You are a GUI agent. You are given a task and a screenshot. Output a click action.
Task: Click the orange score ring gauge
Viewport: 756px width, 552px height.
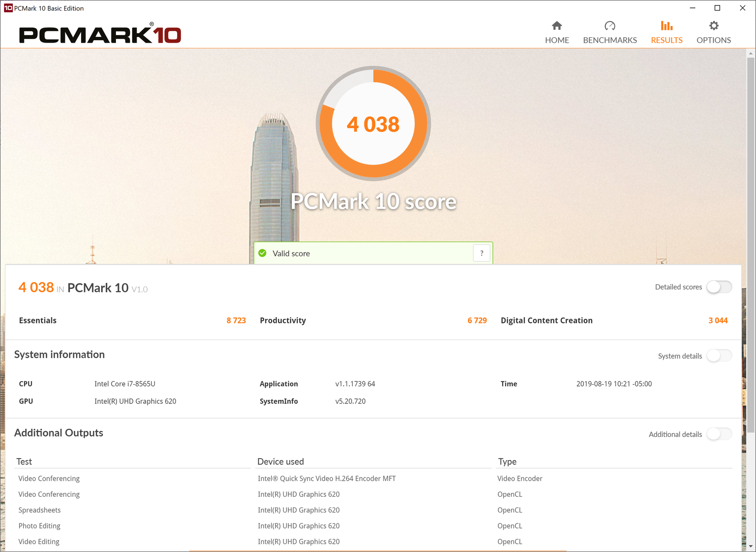click(x=373, y=123)
